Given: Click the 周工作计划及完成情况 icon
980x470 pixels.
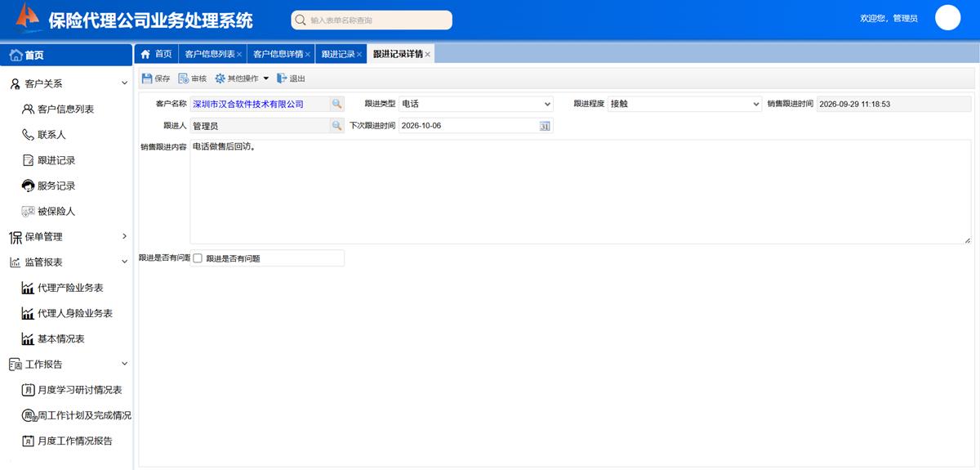Looking at the screenshot, I should point(29,415).
